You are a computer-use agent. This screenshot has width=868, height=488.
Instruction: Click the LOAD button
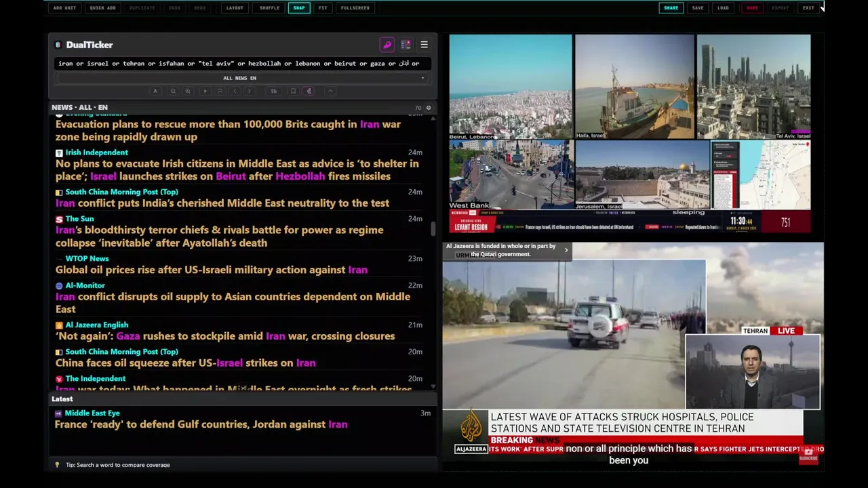(723, 7)
